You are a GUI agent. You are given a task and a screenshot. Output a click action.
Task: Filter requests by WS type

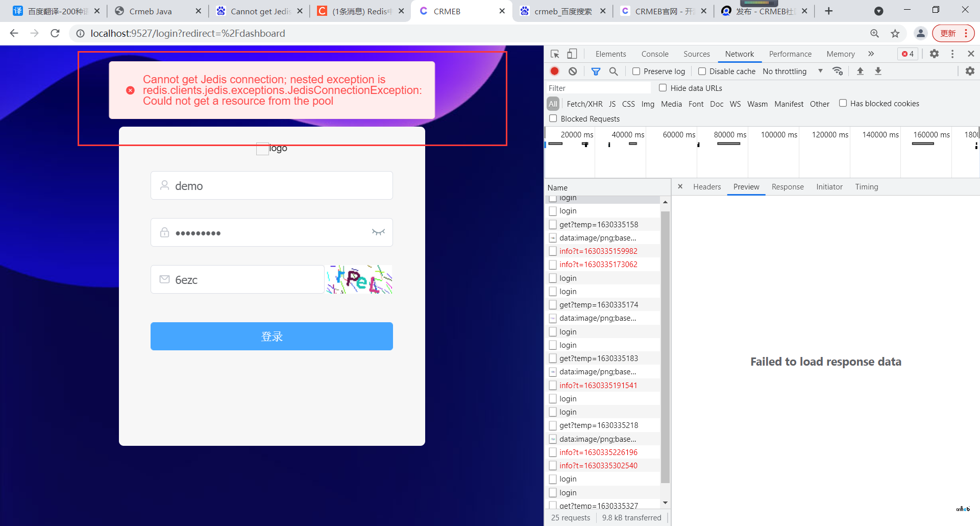(735, 104)
